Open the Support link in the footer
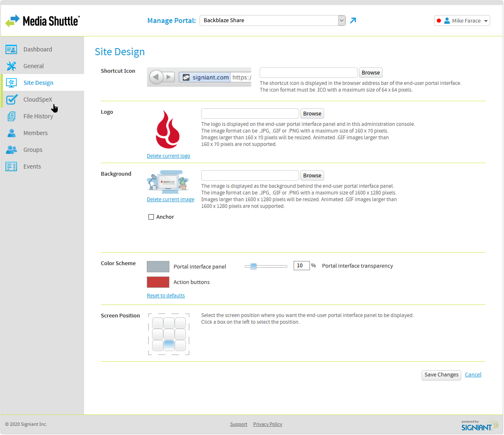Viewport: 504px width, 435px height. pos(238,424)
